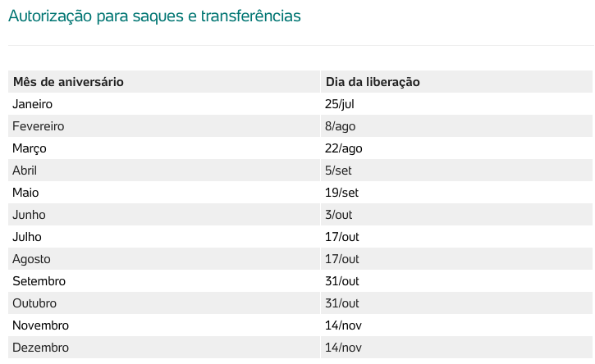This screenshot has height=364, width=595.
Task: Click the '8/ago' date cell
Action: [x=340, y=126]
